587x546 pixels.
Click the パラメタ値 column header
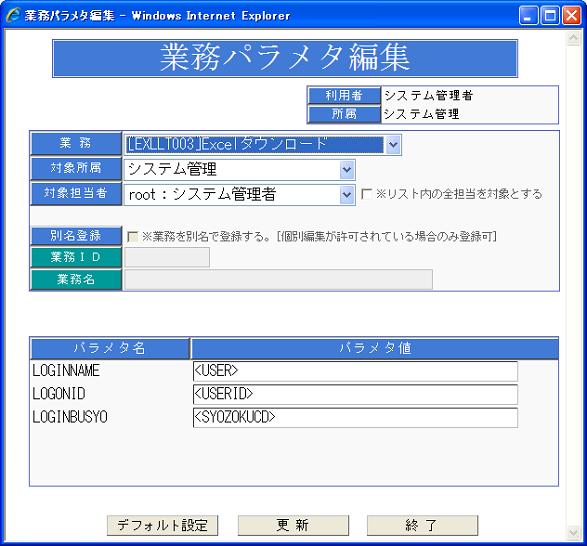click(375, 348)
